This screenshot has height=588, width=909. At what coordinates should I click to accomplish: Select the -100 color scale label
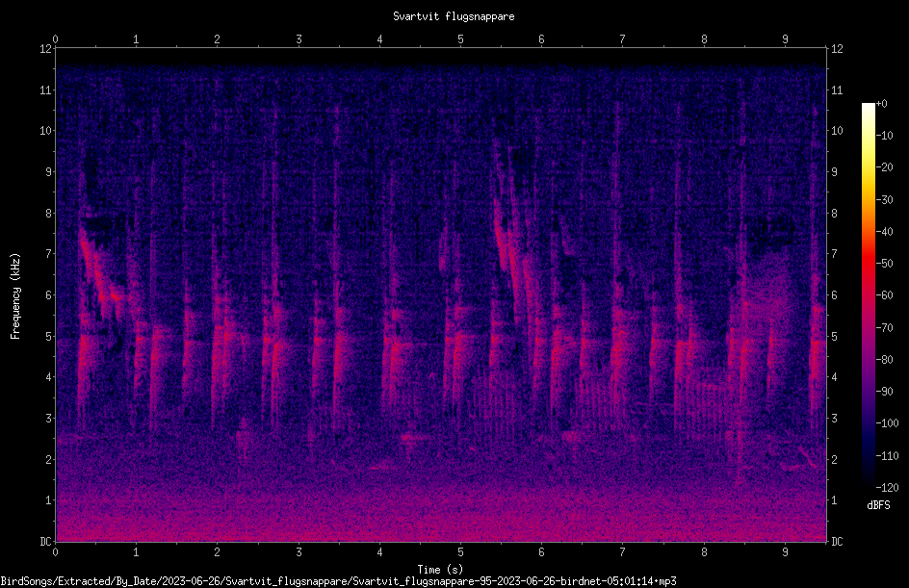[x=887, y=423]
